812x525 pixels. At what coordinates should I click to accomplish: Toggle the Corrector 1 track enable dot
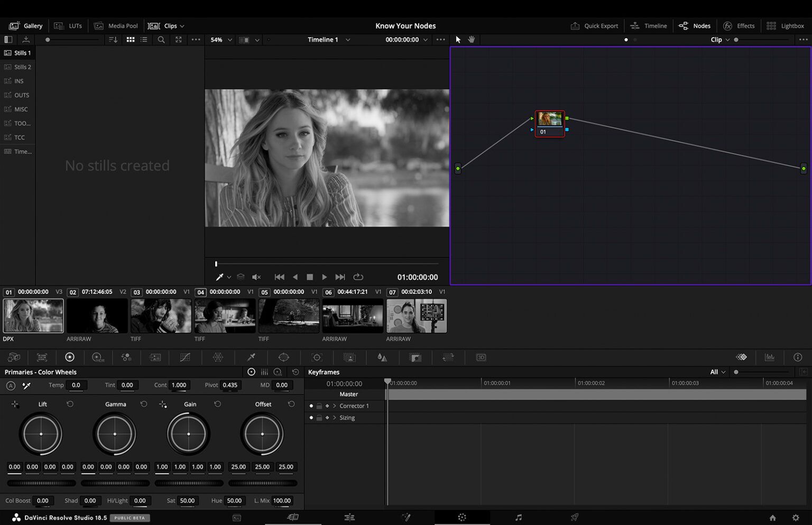point(311,406)
